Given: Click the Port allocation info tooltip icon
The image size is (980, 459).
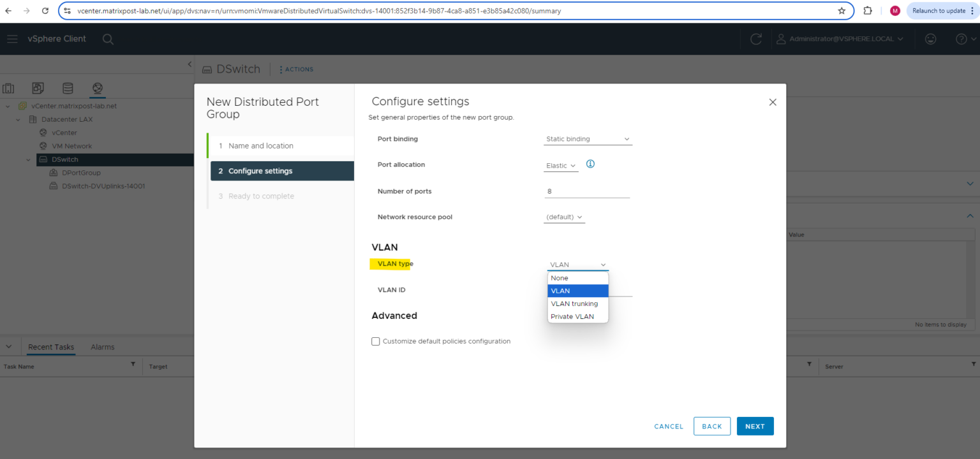Looking at the screenshot, I should coord(590,164).
